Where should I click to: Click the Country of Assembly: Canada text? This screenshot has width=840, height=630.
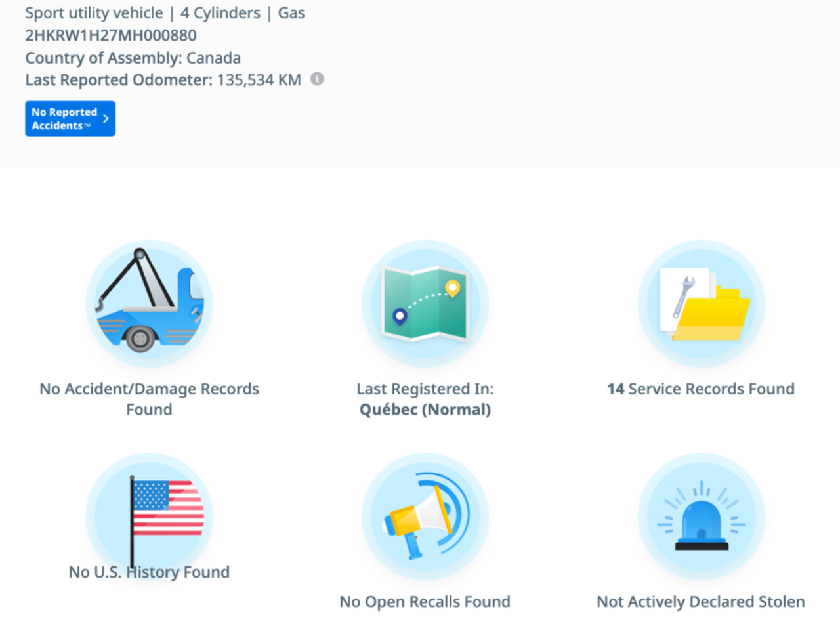(x=133, y=58)
